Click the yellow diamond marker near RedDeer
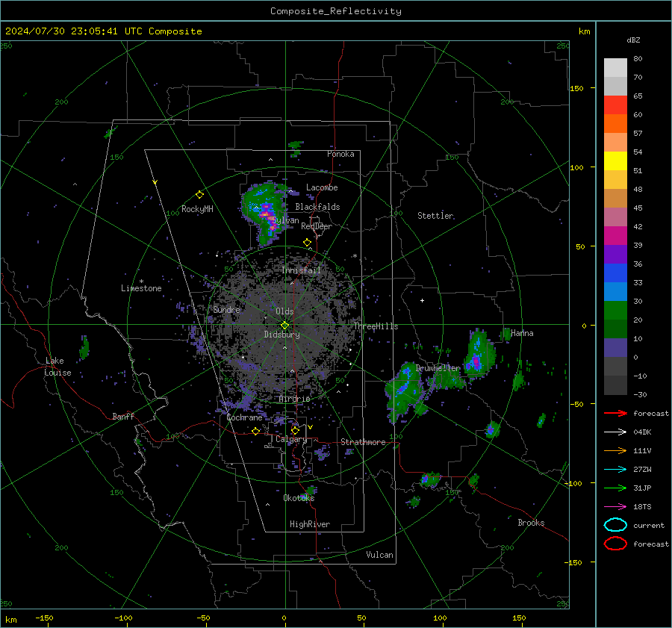672x628 pixels. (307, 243)
